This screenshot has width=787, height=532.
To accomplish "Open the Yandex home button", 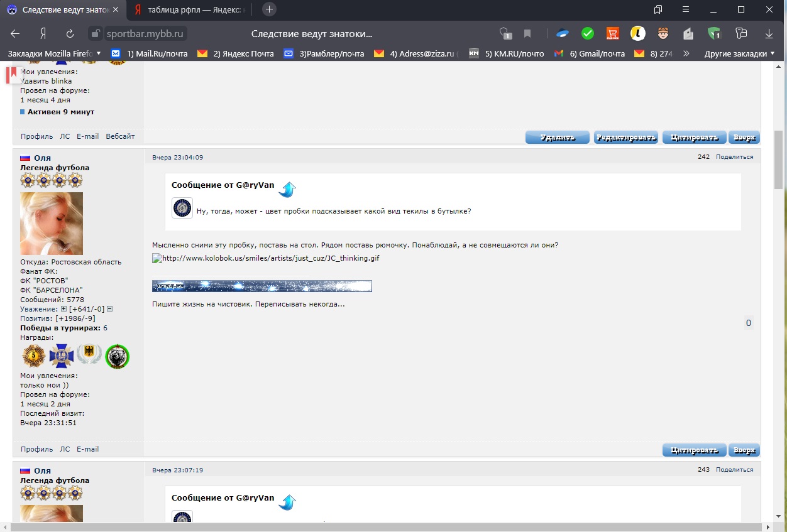I will [43, 34].
